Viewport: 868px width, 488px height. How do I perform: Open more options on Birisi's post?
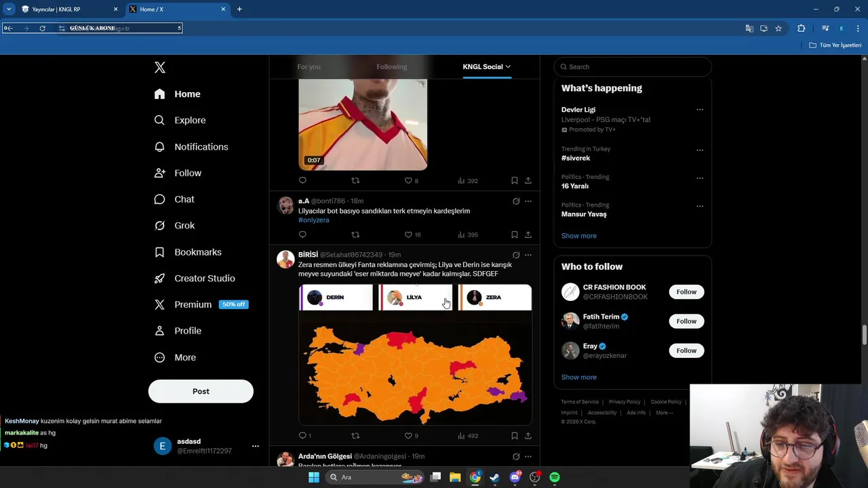coord(528,256)
